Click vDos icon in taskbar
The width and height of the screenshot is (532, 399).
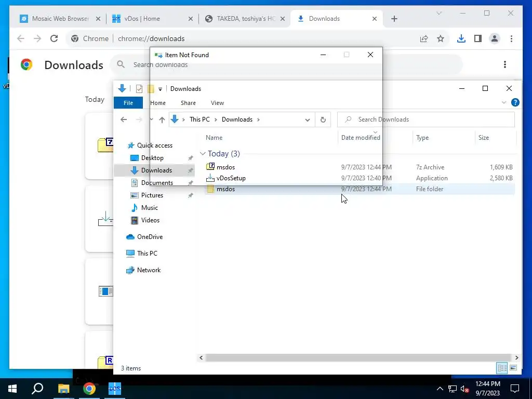(115, 389)
